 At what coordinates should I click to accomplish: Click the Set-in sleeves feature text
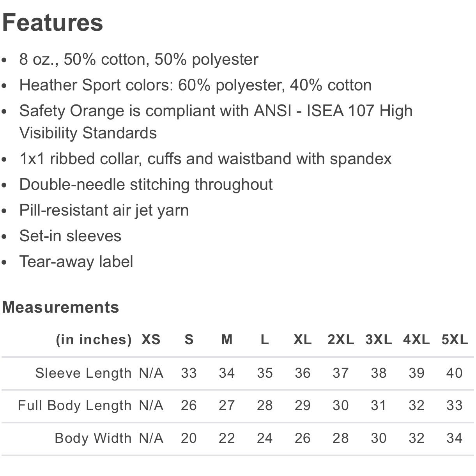click(x=71, y=236)
